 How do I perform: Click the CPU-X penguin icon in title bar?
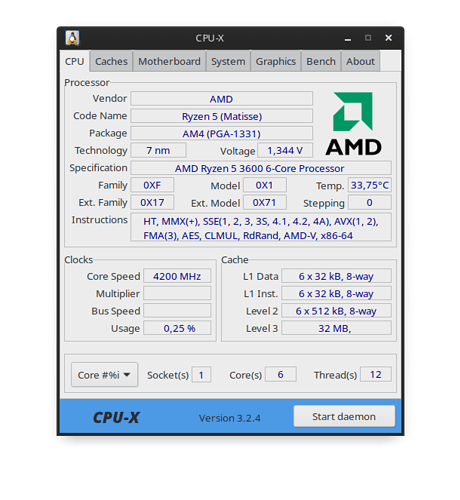coord(72,38)
